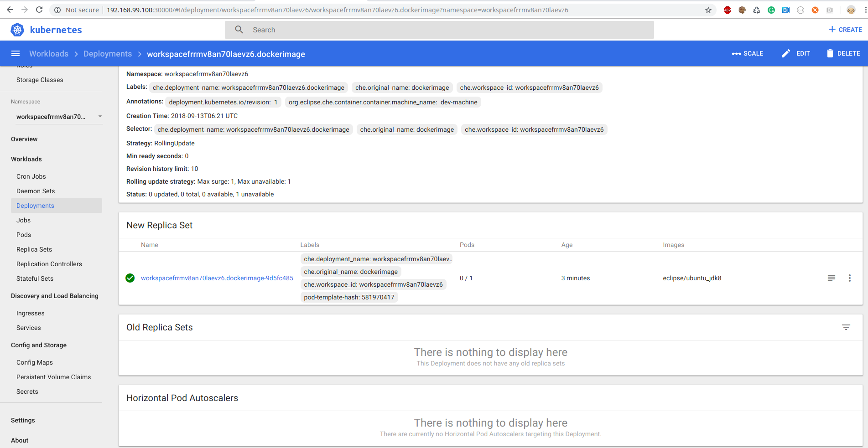Reload the browser page
Image resolution: width=868 pixels, height=448 pixels.
[x=39, y=10]
